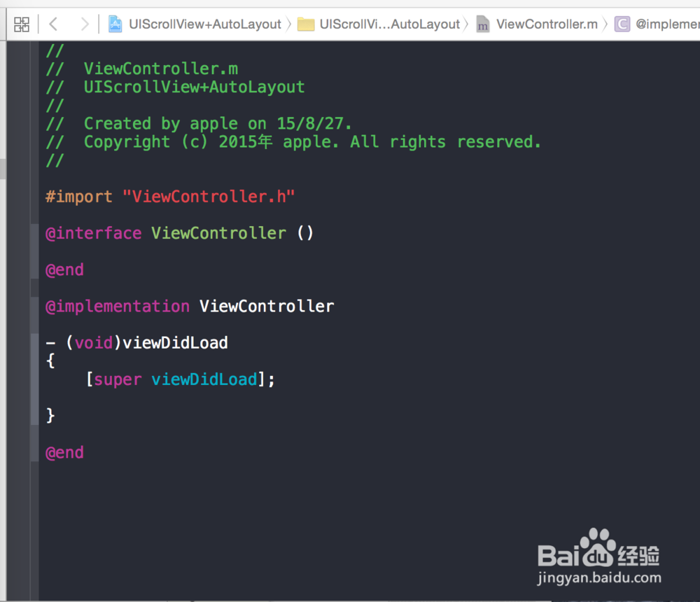
Task: Click the super keyword
Action: coord(118,379)
